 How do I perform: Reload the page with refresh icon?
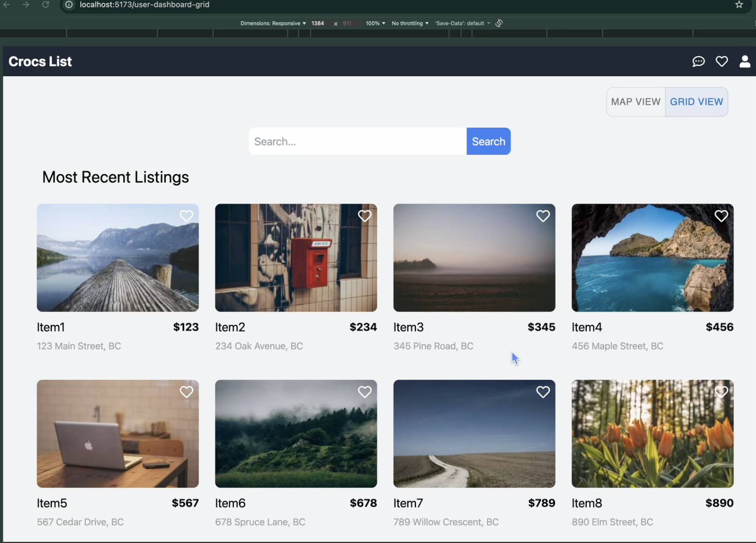click(45, 5)
